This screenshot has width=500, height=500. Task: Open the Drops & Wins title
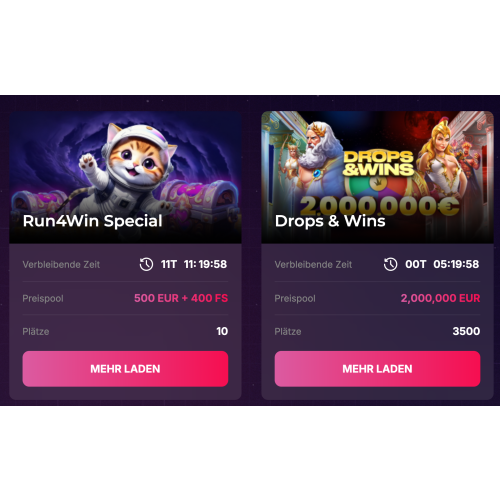pyautogui.click(x=330, y=221)
